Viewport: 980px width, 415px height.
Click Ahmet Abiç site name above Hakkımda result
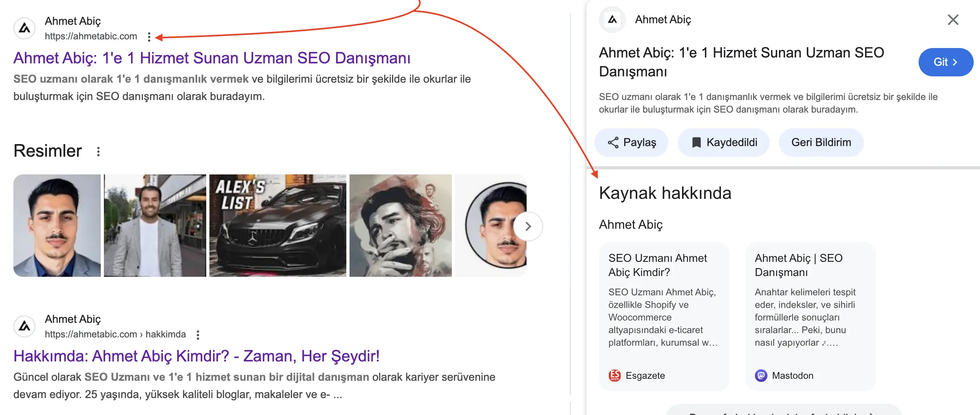(x=73, y=319)
